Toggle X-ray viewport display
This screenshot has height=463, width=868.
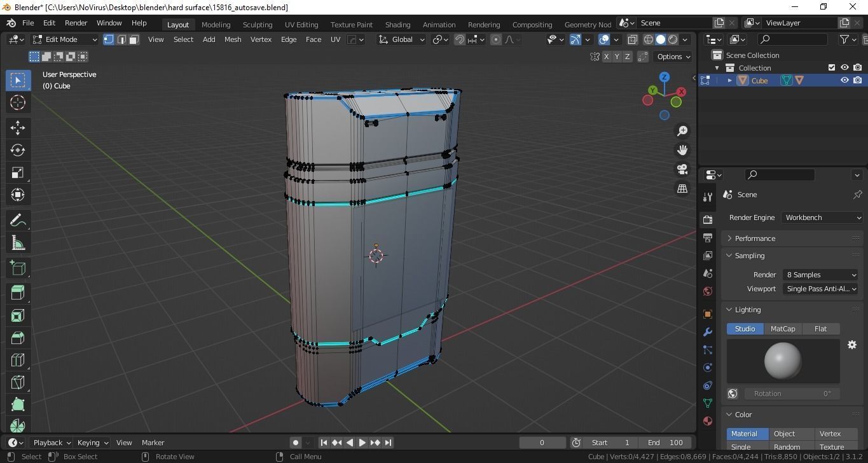(632, 39)
